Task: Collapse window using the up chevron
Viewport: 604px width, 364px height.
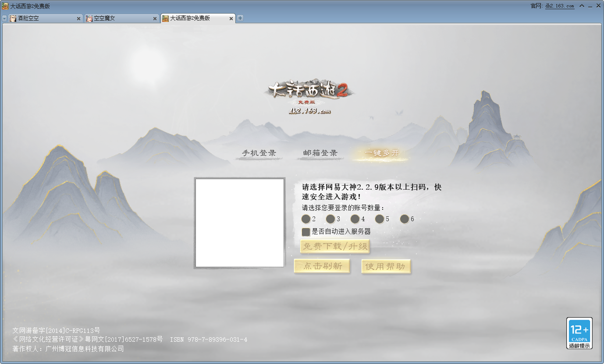Action: click(x=582, y=6)
